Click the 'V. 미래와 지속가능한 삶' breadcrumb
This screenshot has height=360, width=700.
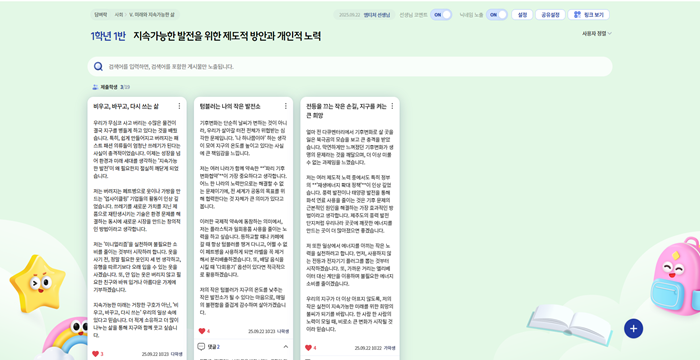click(152, 15)
